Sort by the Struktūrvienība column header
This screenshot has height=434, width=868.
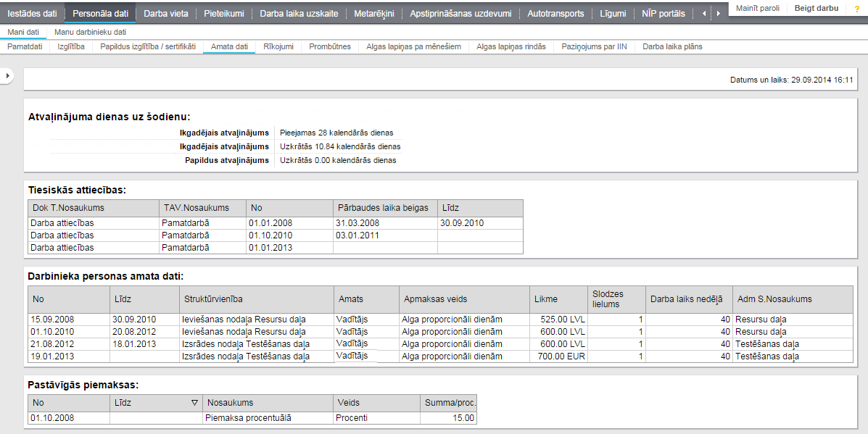(256, 299)
